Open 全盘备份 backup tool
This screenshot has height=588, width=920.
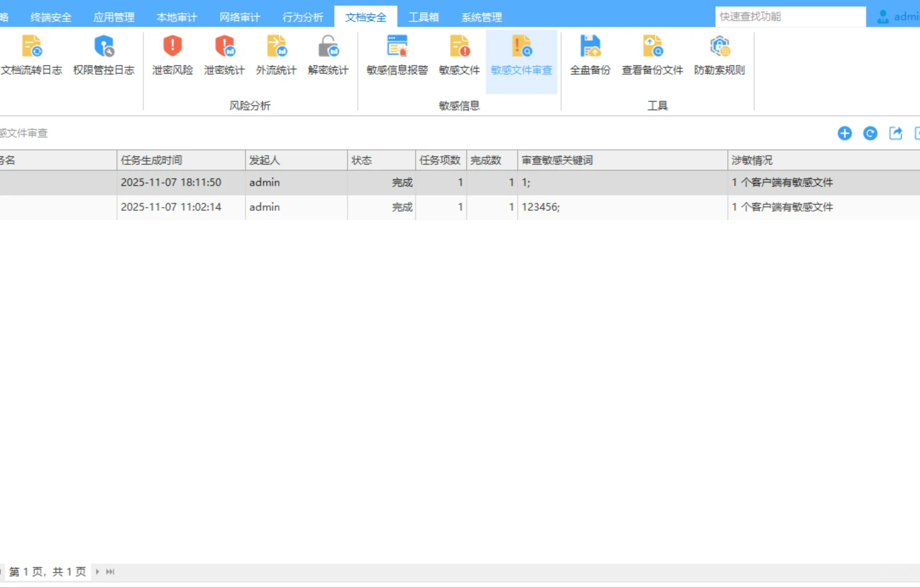tap(589, 54)
